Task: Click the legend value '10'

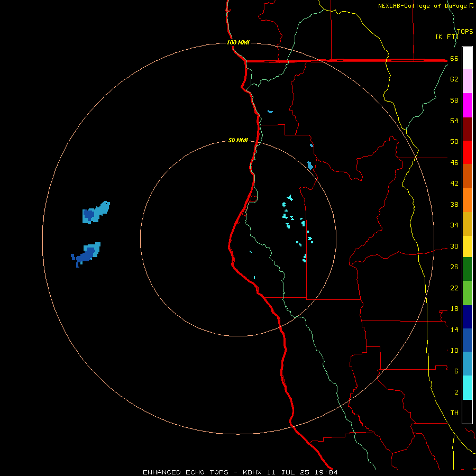Action: pyautogui.click(x=454, y=351)
